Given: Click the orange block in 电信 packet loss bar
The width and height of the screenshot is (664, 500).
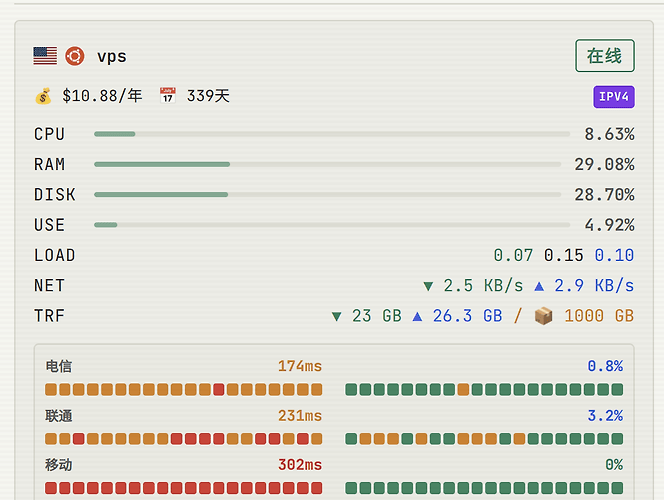Looking at the screenshot, I should pyautogui.click(x=463, y=390).
